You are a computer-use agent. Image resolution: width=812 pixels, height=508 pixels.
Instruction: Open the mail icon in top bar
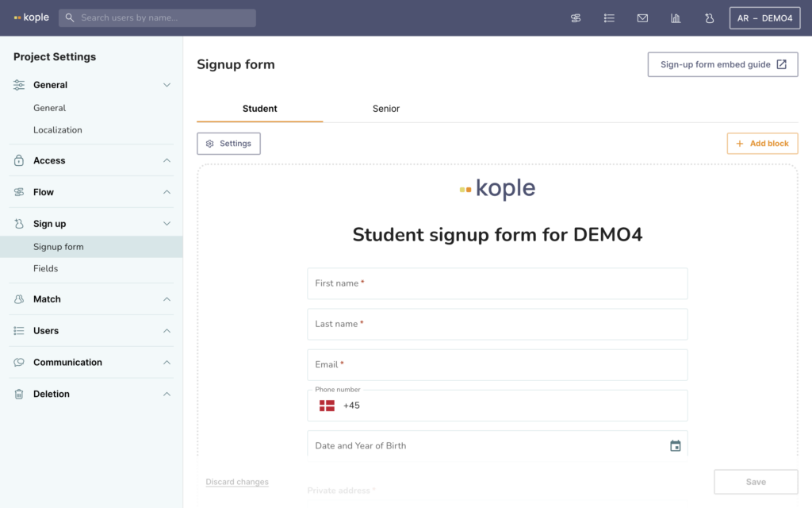coord(642,18)
